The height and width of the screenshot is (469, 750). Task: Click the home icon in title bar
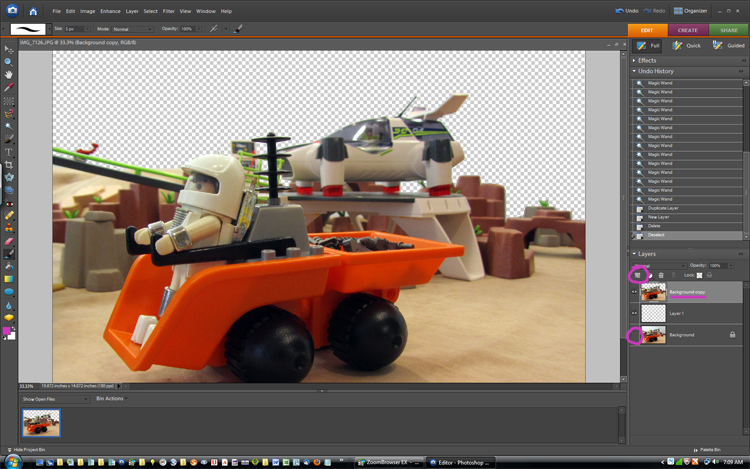click(x=34, y=11)
